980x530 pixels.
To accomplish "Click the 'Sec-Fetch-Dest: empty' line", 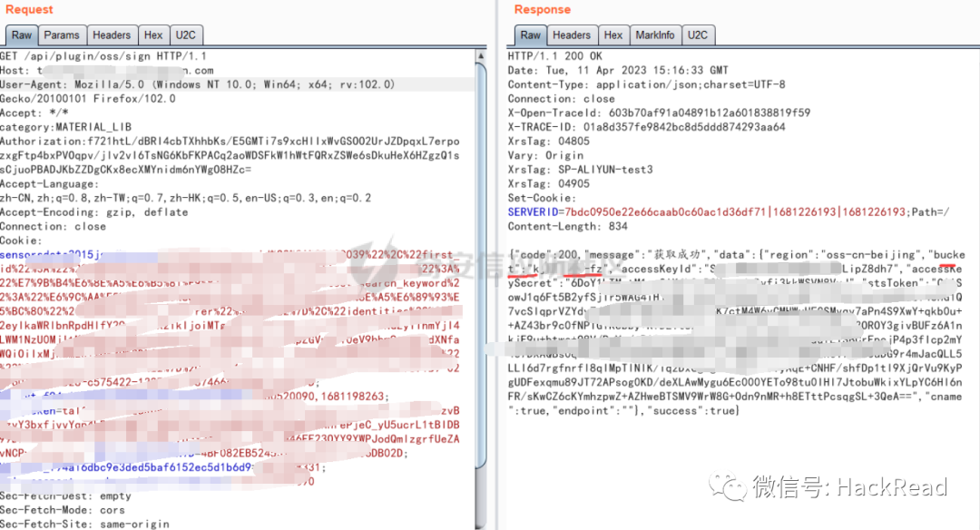I will click(65, 496).
